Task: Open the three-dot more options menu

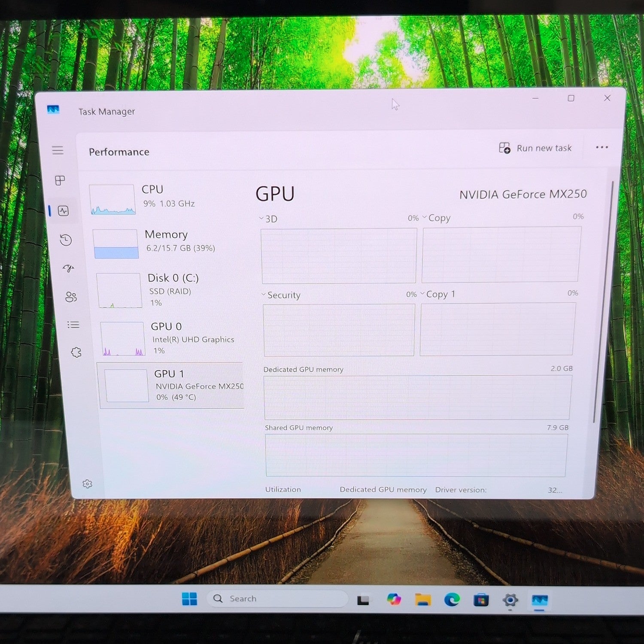Action: point(602,147)
